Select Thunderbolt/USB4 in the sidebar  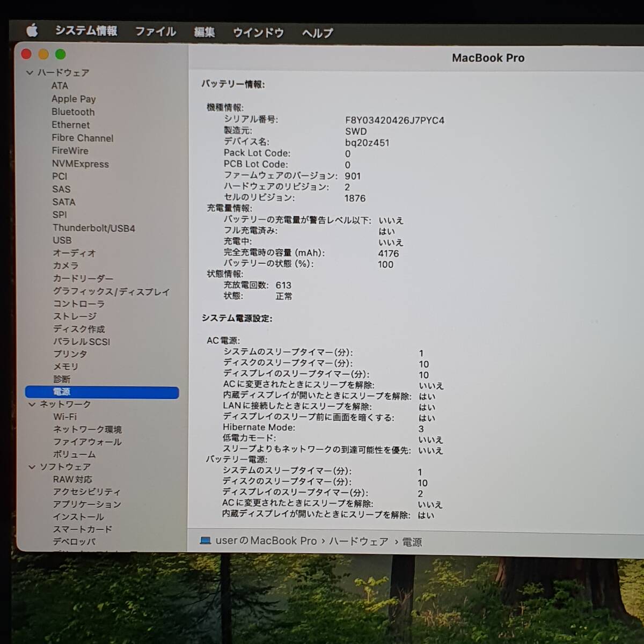coord(94,228)
